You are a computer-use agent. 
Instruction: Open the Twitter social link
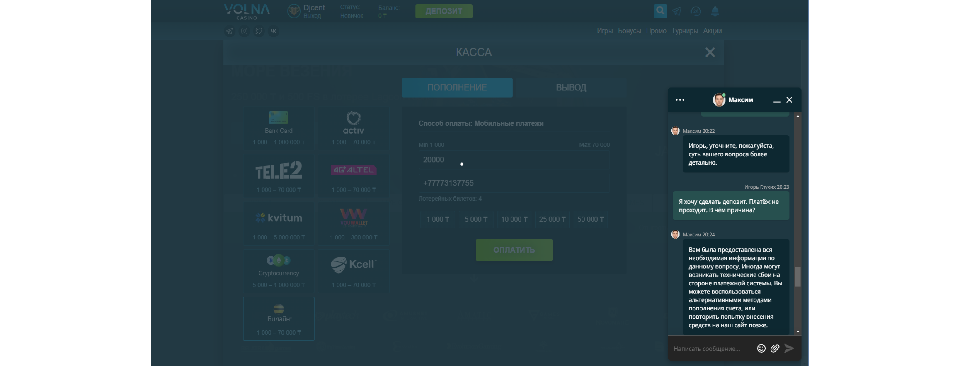[259, 31]
